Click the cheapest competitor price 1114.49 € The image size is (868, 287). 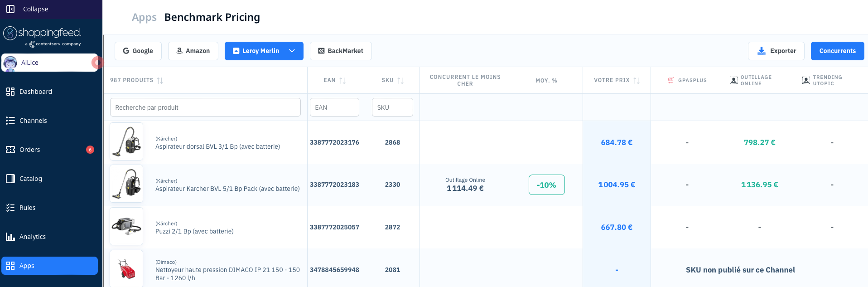(x=465, y=188)
